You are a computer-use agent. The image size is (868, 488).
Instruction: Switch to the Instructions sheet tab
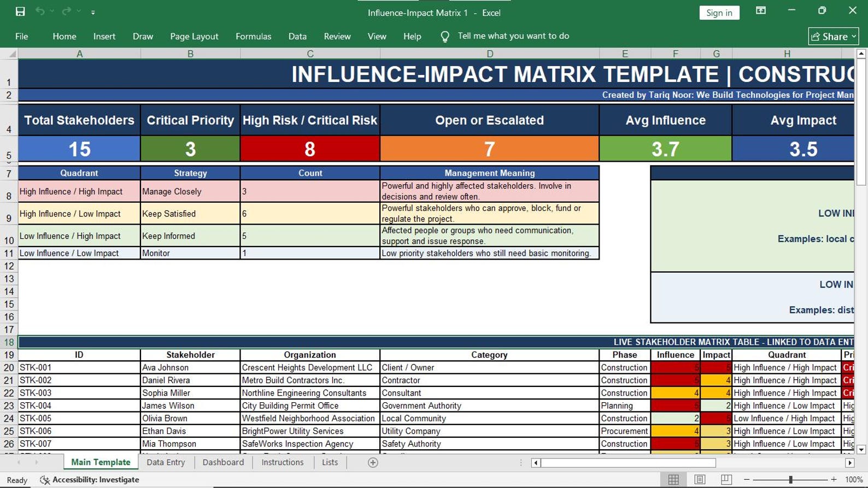[282, 462]
